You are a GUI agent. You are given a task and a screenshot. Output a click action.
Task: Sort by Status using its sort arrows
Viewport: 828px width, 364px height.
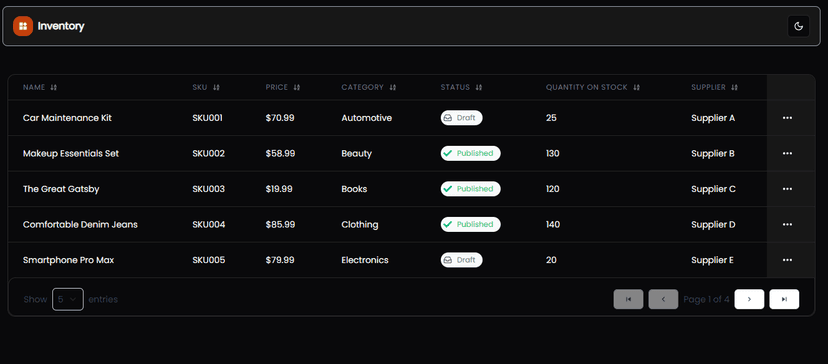(x=478, y=88)
